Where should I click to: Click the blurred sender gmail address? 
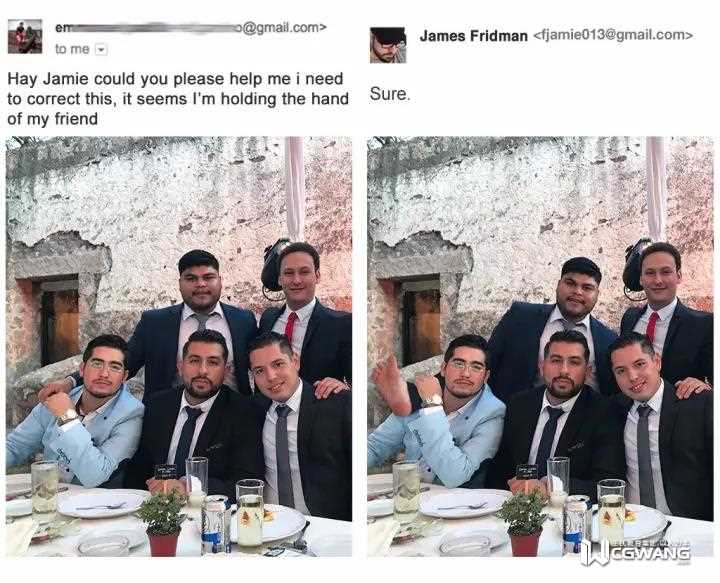191,28
